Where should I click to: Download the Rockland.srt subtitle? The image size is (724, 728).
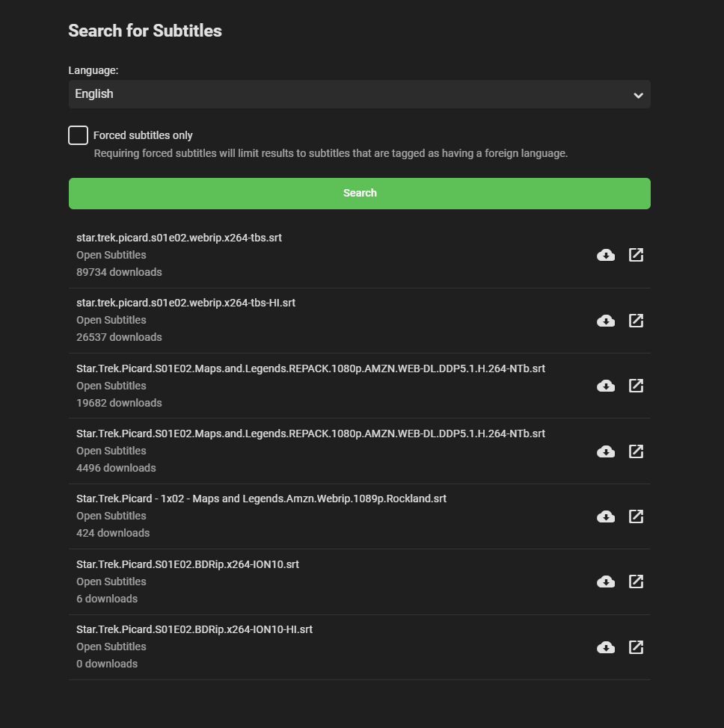(x=606, y=516)
